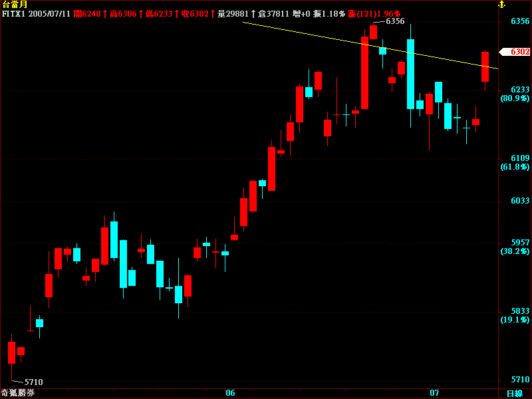Click the 5710 low annotation near bottom left
532x399 pixels.
34,382
